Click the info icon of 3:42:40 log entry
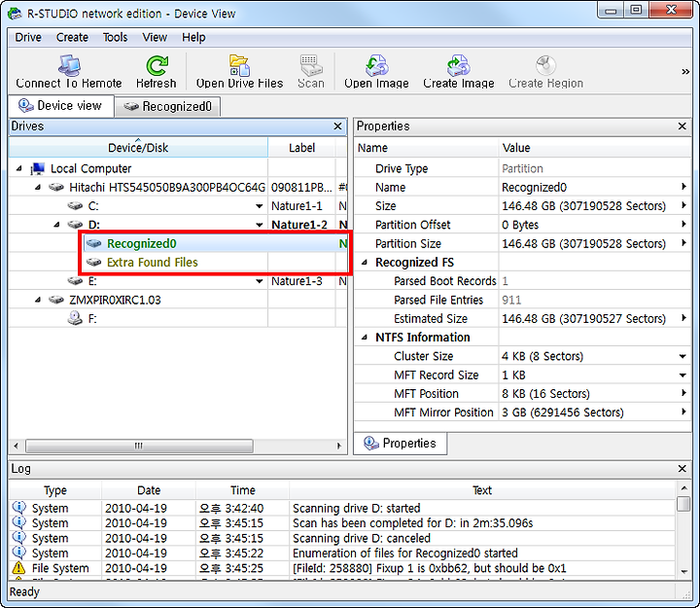This screenshot has height=608, width=700. coord(18,508)
